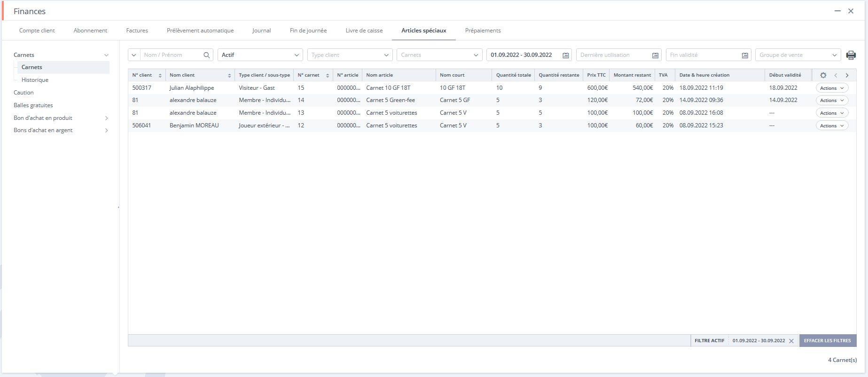This screenshot has height=377, width=868.
Task: Open the Type client dropdown
Action: pos(350,55)
